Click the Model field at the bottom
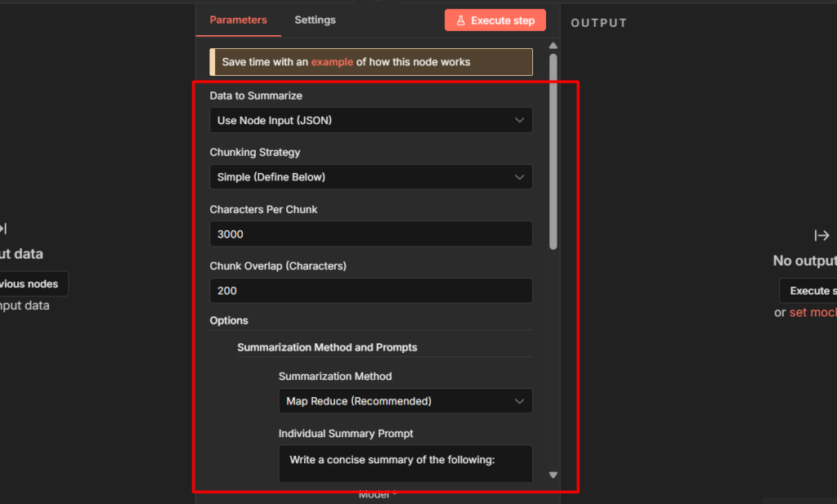This screenshot has height=504, width=837. pos(377,493)
